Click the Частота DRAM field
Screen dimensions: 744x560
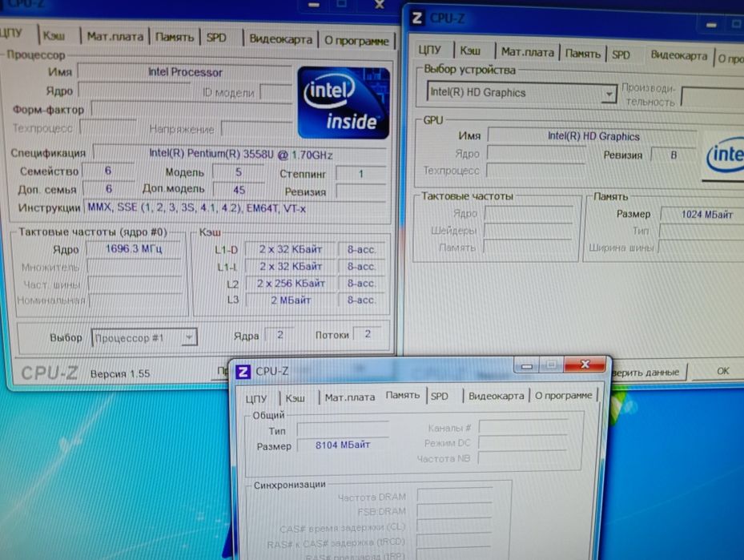coord(455,495)
